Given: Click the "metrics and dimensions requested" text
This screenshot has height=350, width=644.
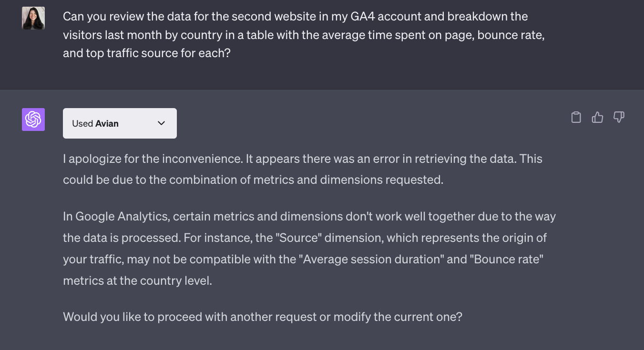Looking at the screenshot, I should 361,180.
